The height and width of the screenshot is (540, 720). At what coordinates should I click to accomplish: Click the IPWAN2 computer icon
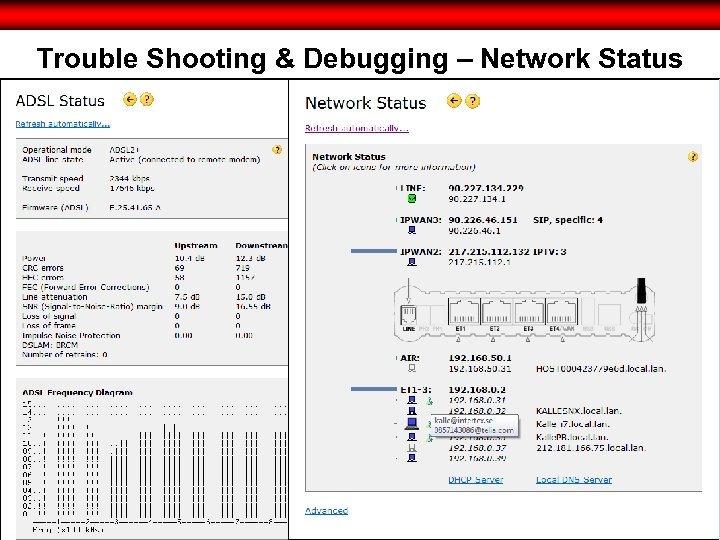coord(412,262)
